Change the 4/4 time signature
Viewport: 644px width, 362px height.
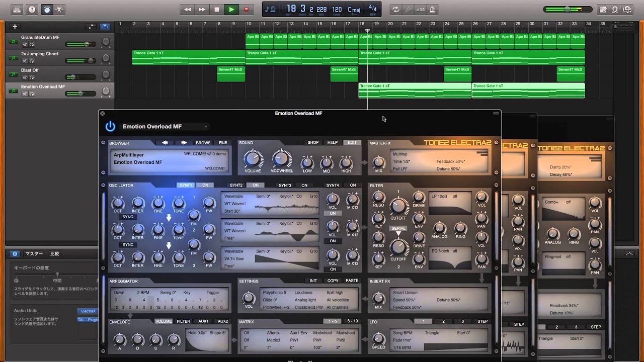(373, 8)
